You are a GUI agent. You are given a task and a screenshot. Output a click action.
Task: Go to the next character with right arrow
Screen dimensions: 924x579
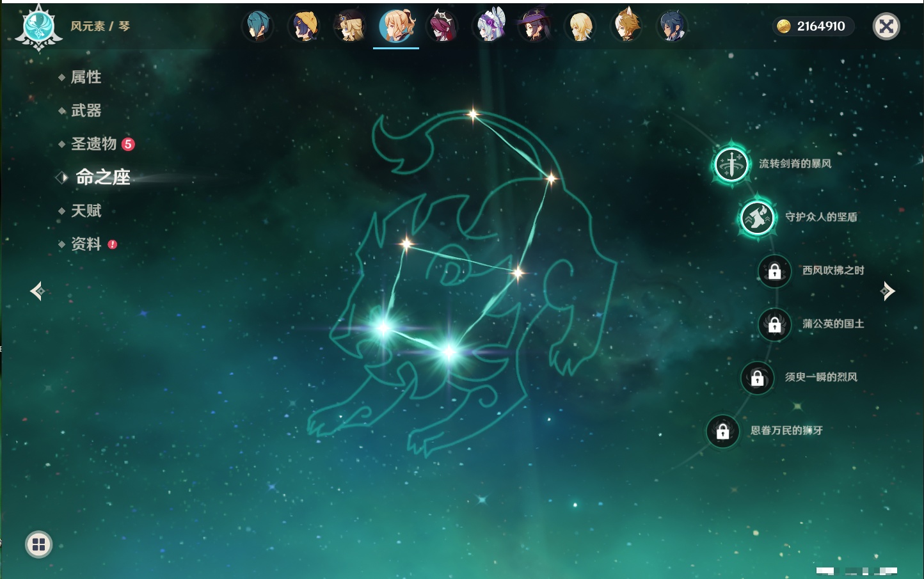tap(888, 291)
